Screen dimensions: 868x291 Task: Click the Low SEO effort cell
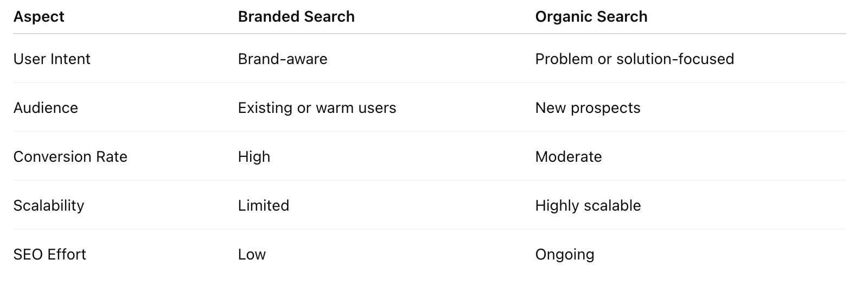pos(252,254)
